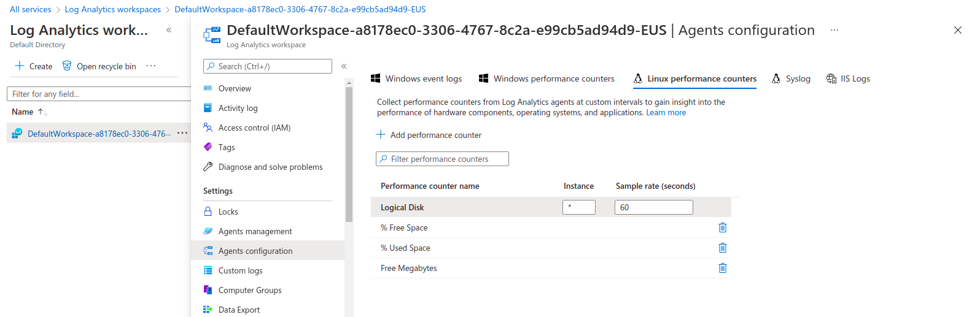
Task: Click Add performance counter
Action: pos(429,135)
